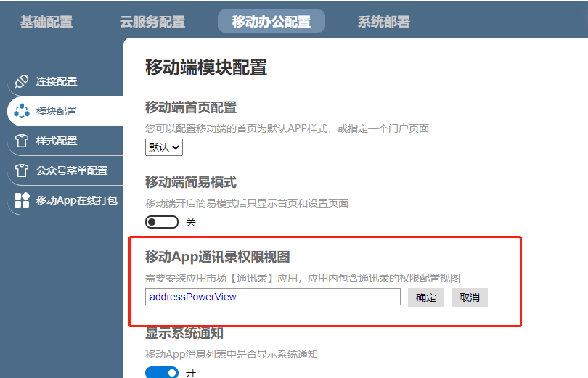Click the 移动端首页配置 heading
Viewport: 588px width, 378px height.
191,107
